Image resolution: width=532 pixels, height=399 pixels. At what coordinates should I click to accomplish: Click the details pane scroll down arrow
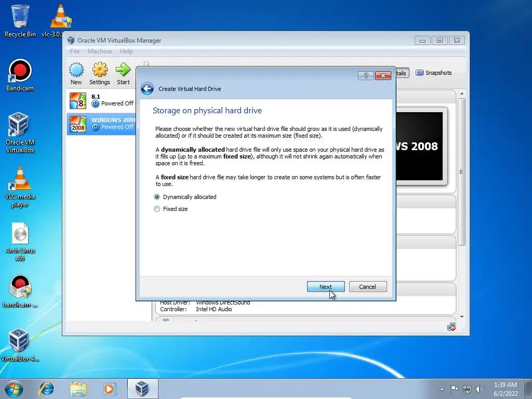[x=461, y=317]
